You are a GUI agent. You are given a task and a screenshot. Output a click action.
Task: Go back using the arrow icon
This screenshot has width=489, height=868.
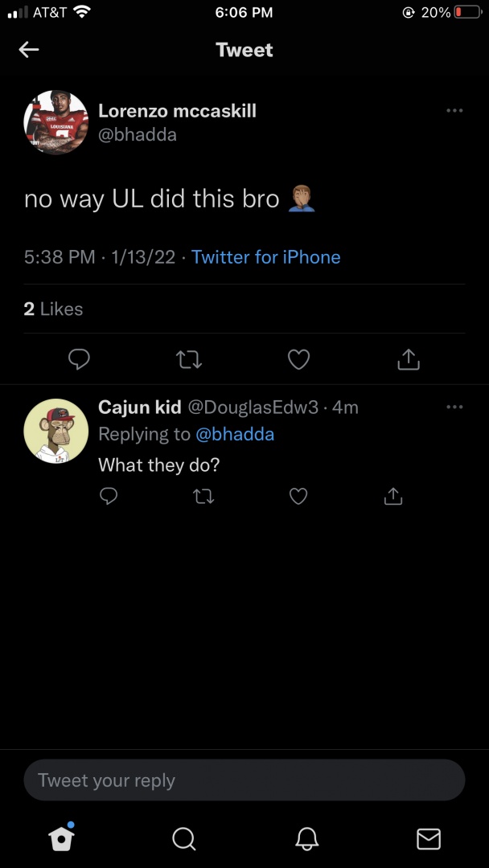(x=29, y=50)
